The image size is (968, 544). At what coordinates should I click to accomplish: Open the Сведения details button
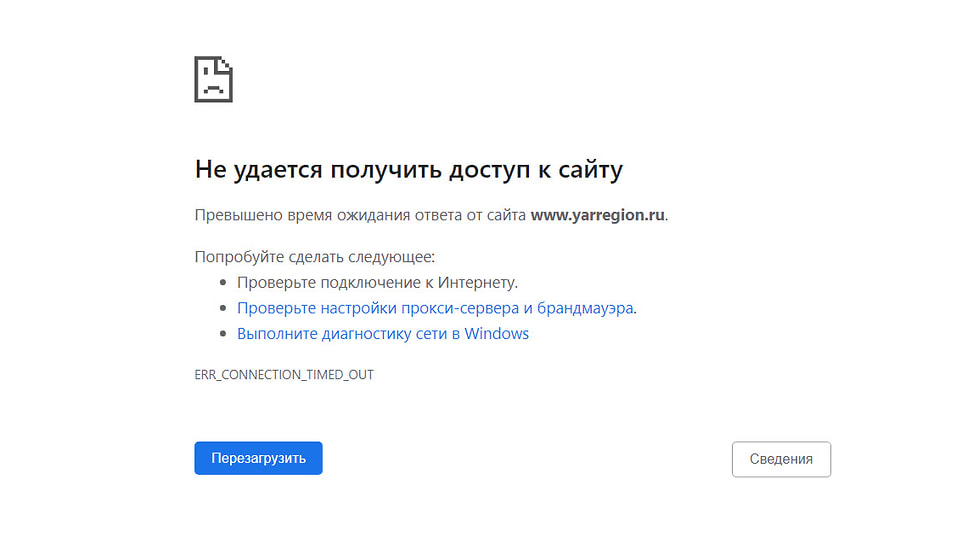click(x=781, y=459)
